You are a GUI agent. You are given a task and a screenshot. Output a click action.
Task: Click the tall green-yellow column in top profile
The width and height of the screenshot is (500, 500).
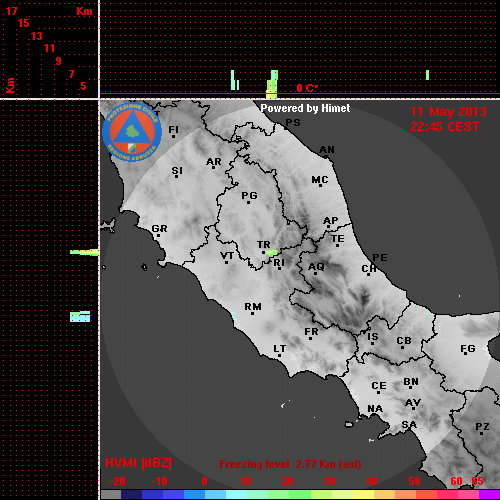pos(272,84)
